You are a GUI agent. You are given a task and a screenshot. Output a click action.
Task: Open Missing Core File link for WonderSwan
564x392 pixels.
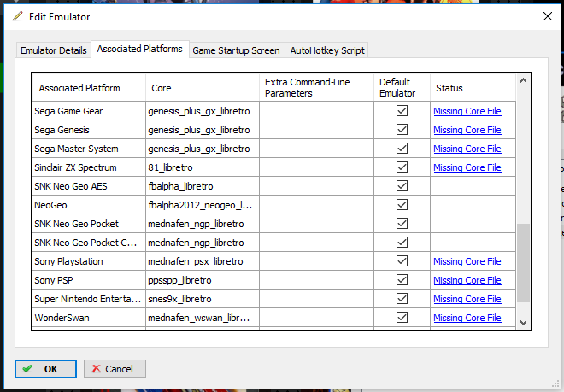(x=467, y=318)
